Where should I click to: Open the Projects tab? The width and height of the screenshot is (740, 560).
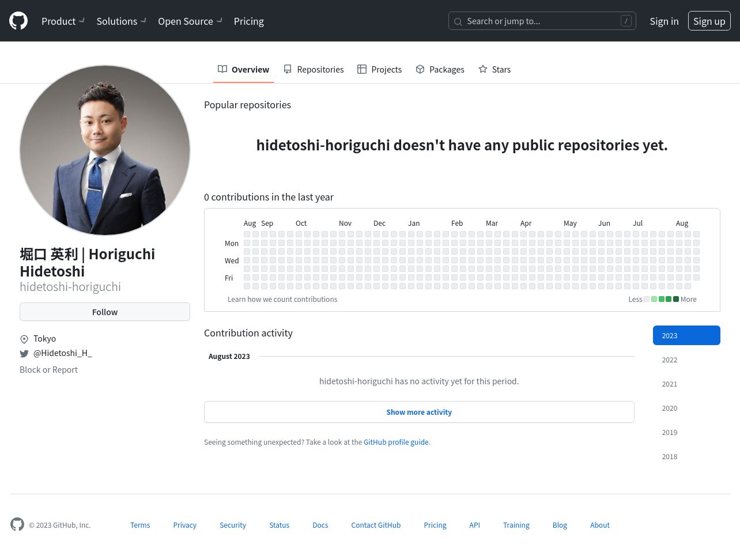tap(379, 69)
